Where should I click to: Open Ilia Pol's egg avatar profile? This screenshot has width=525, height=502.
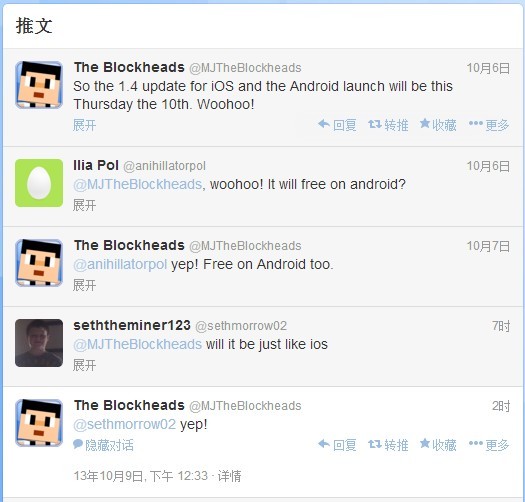(39, 183)
